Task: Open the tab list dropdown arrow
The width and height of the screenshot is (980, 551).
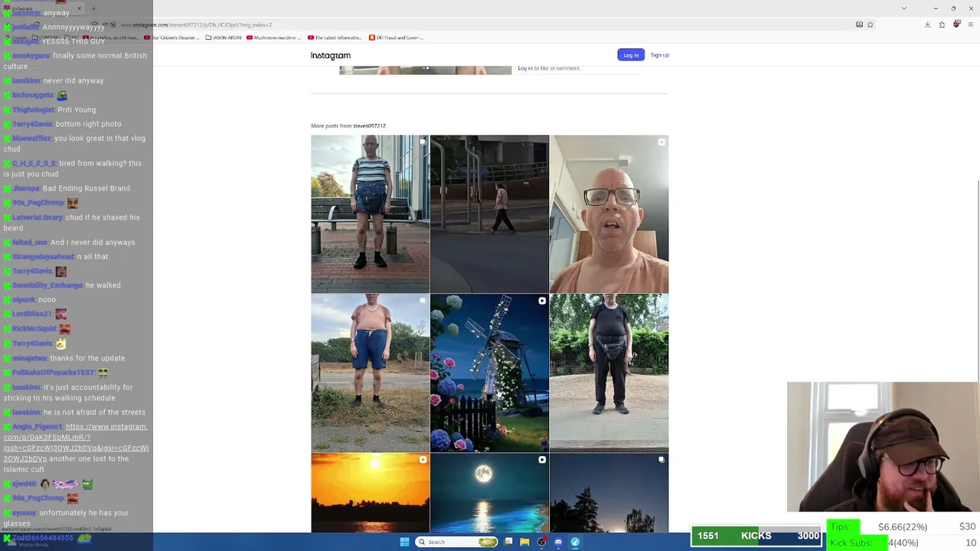Action: pos(903,8)
